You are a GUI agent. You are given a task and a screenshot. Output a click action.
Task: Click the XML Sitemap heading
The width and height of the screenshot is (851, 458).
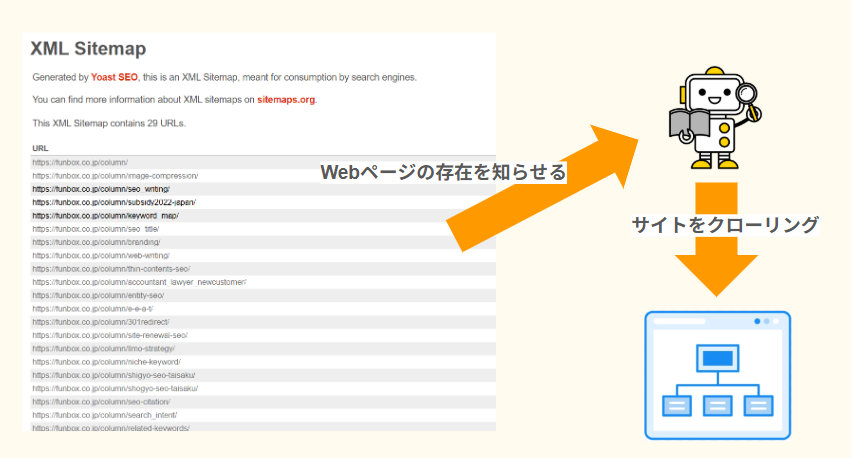coord(88,48)
